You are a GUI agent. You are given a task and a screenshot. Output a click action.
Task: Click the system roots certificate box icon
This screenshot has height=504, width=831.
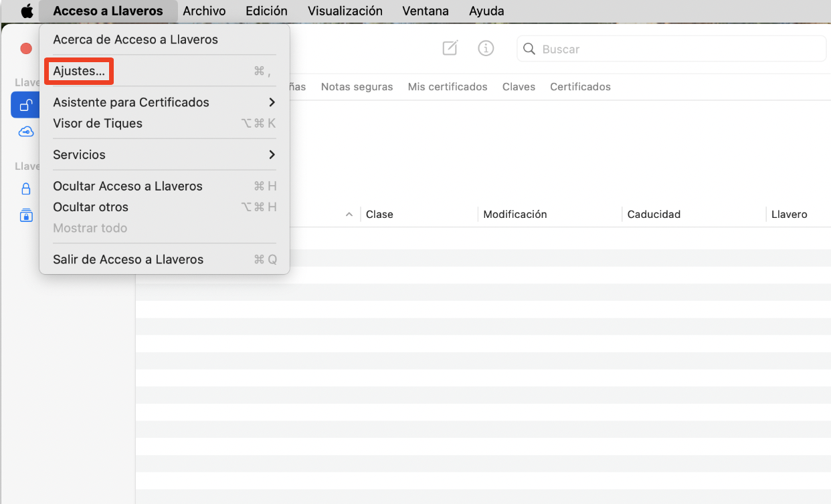tap(25, 215)
